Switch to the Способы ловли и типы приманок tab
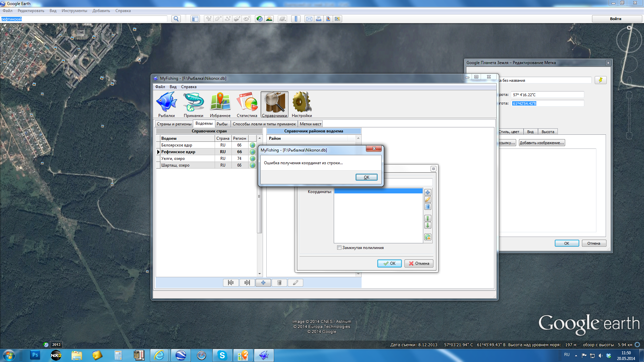 click(264, 124)
